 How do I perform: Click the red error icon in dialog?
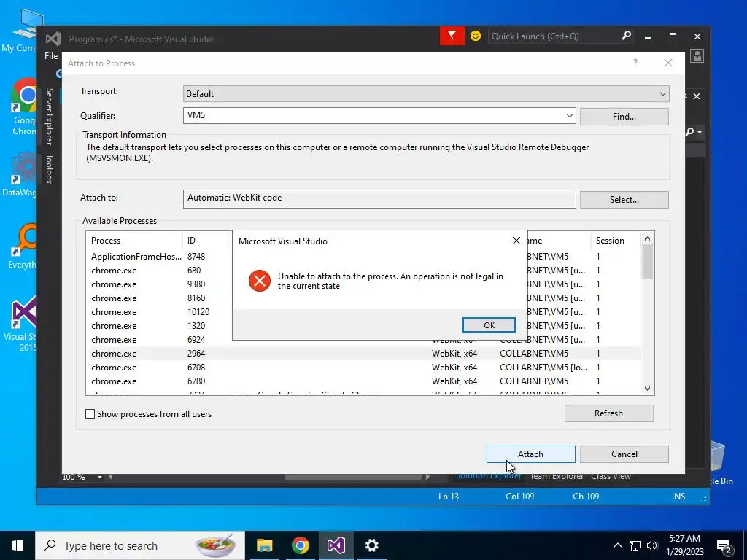click(260, 281)
